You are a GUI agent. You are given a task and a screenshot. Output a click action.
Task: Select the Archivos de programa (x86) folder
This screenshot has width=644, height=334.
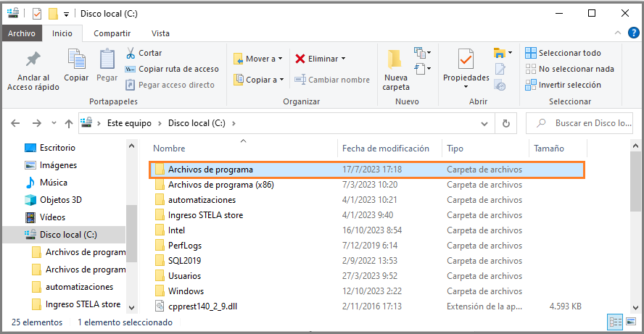click(367, 185)
